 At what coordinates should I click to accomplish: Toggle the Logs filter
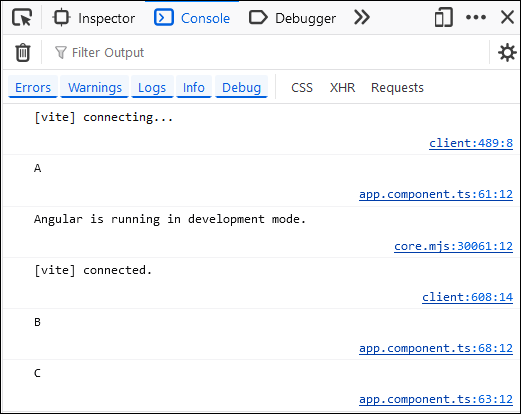(152, 87)
